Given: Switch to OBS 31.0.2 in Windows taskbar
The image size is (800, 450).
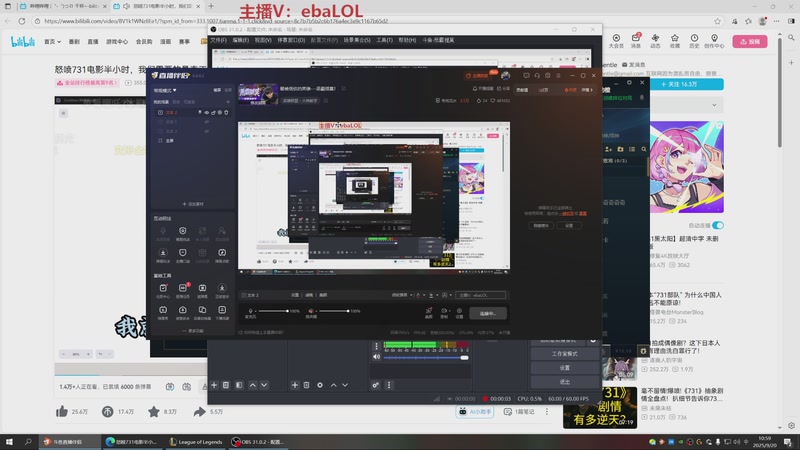Looking at the screenshot, I should pos(258,442).
